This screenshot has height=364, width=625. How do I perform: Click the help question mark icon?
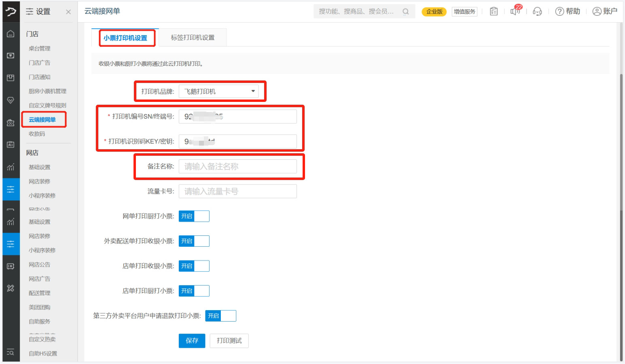(x=559, y=11)
